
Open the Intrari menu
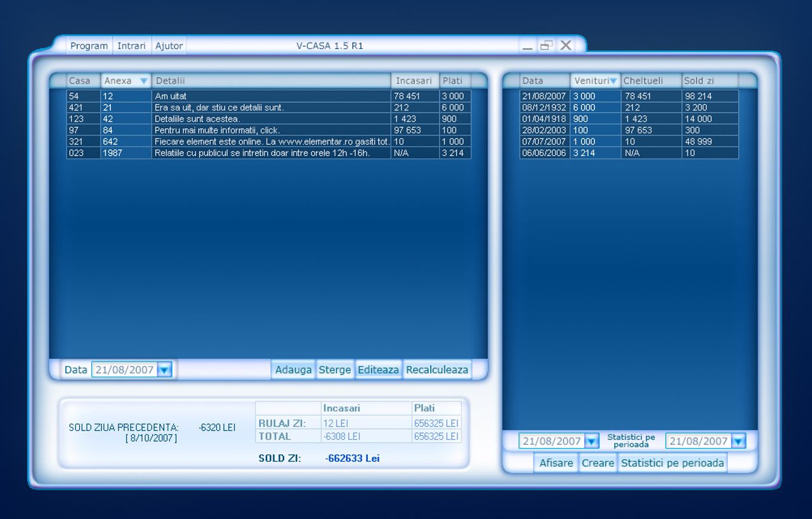click(x=131, y=45)
